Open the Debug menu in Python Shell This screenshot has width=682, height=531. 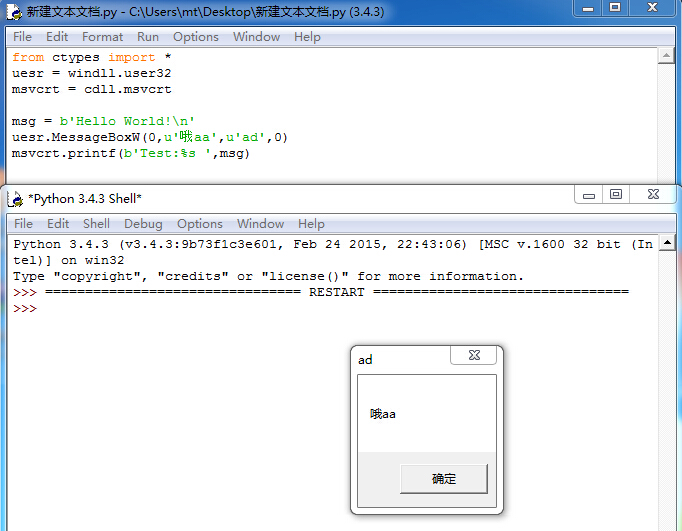pyautogui.click(x=143, y=224)
